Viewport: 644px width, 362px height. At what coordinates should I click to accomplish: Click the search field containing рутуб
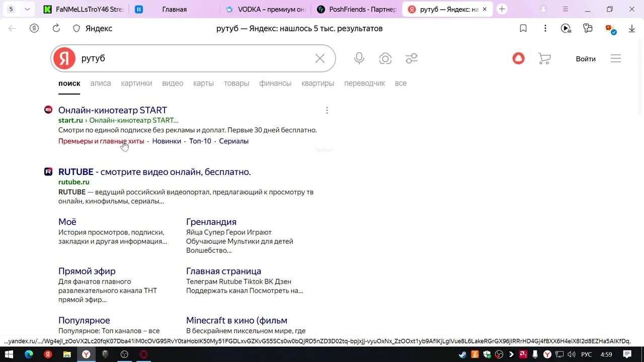[194, 58]
